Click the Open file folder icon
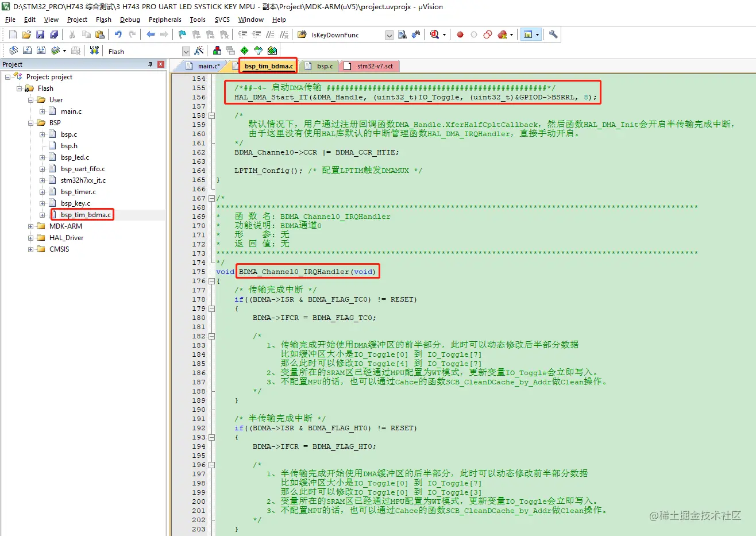The height and width of the screenshot is (536, 756). (x=26, y=34)
